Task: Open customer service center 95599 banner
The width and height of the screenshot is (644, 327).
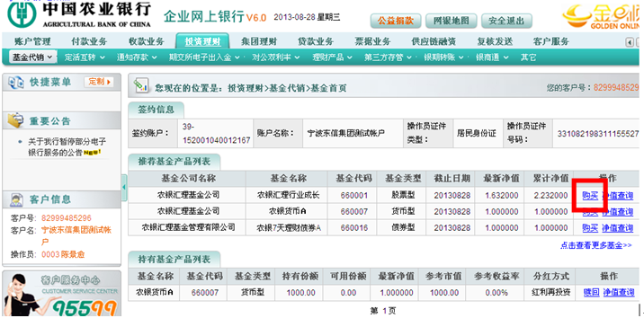Action: [61, 294]
